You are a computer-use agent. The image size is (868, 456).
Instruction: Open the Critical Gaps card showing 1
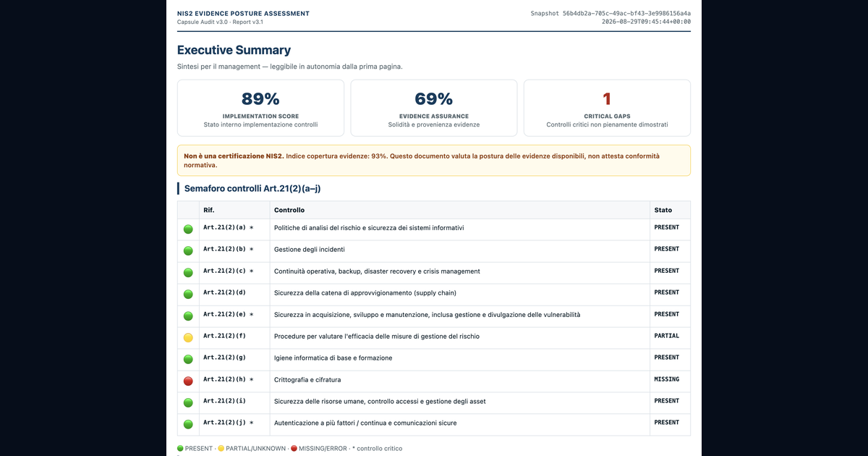(x=607, y=108)
